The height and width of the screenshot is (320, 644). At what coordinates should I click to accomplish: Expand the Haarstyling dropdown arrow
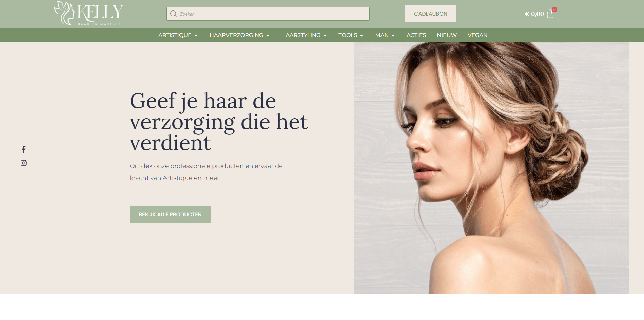click(x=325, y=35)
